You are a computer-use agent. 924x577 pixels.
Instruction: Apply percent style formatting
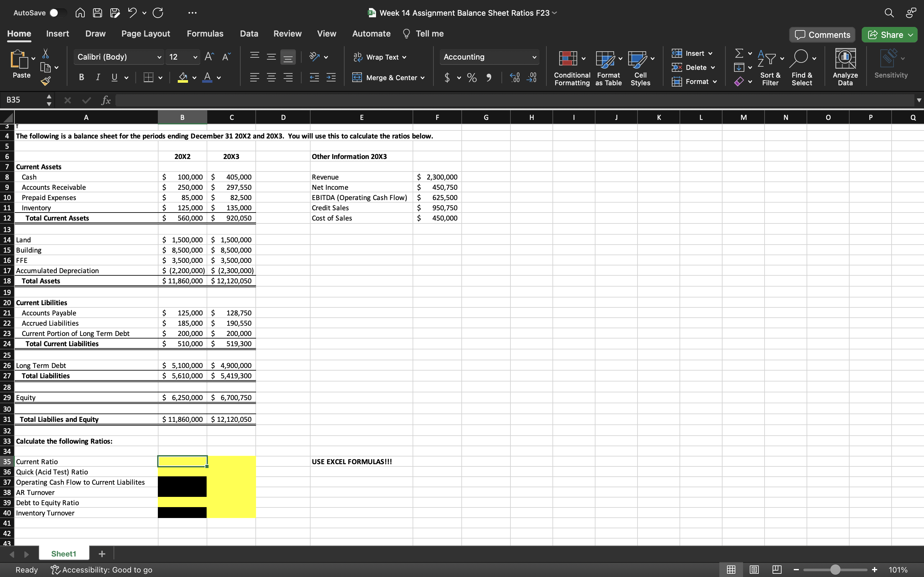click(x=472, y=78)
